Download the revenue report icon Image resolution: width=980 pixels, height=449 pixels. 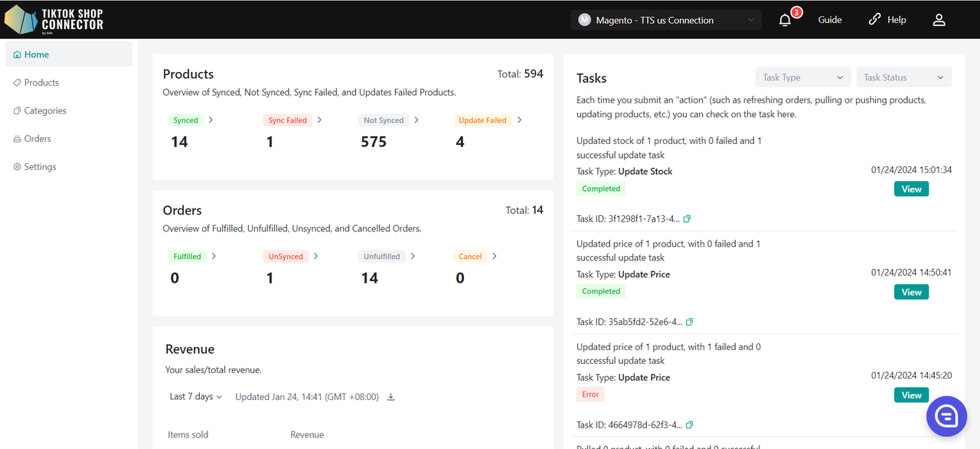click(390, 397)
